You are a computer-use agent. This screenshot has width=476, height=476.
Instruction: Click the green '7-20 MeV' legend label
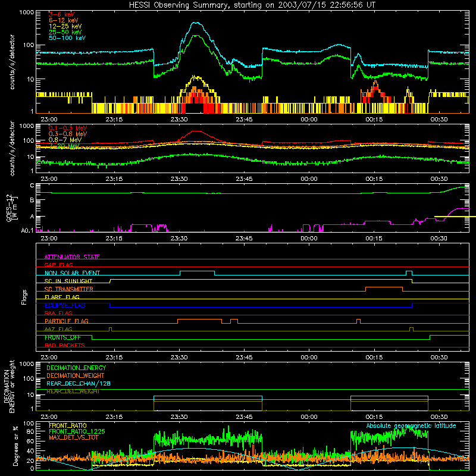pos(64,146)
